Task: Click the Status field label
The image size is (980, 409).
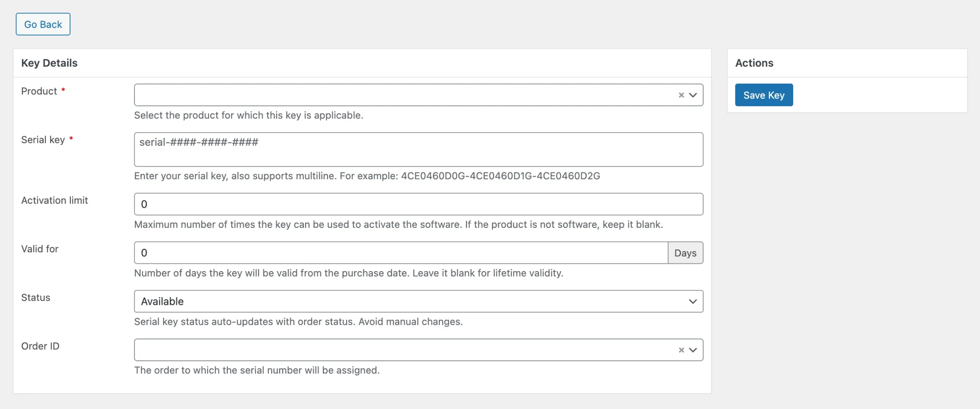Action: (36, 298)
